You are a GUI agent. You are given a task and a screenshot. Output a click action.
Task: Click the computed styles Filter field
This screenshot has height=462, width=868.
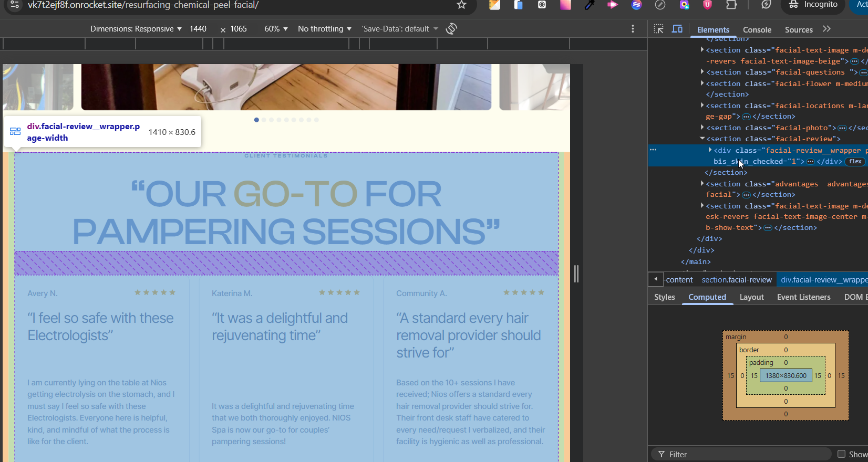(746, 454)
